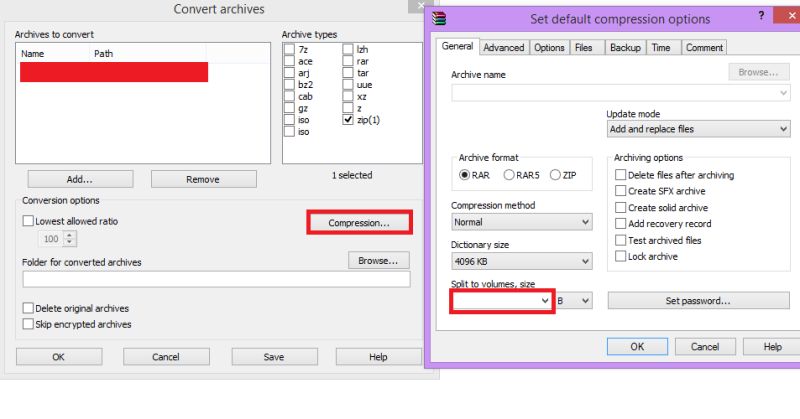Click the Folder for converted archives input field
800x419 pixels.
(x=216, y=279)
